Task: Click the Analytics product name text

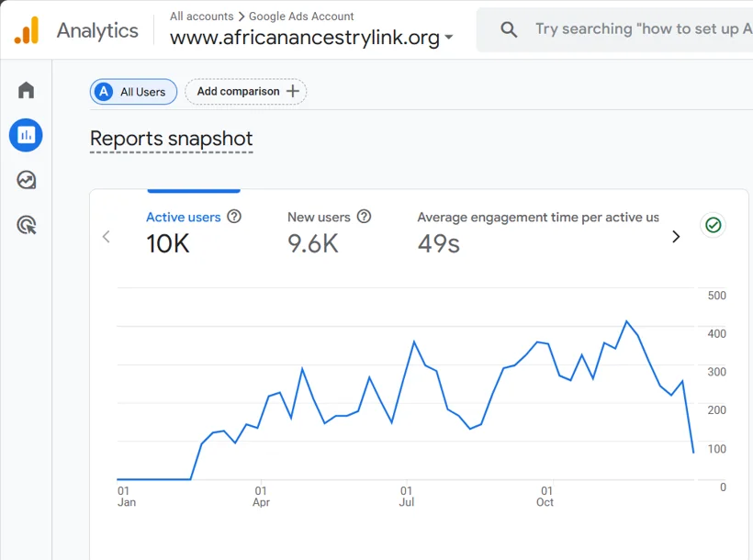Action: tap(97, 30)
